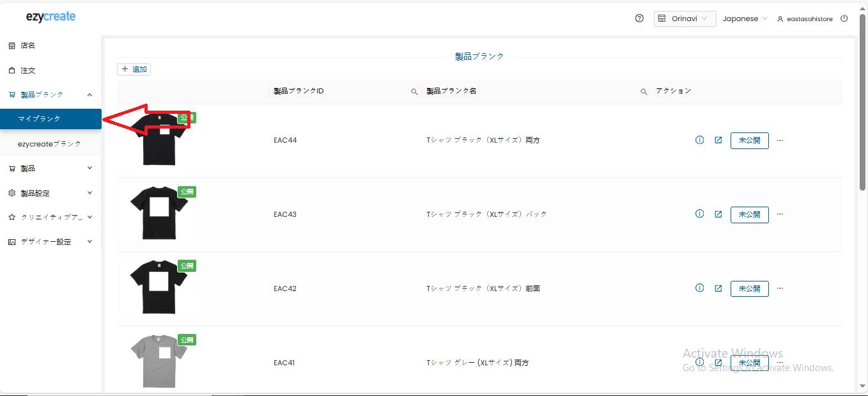Toggle 未公開 button for EAC43
Screen dimensions: 868x396
point(749,214)
